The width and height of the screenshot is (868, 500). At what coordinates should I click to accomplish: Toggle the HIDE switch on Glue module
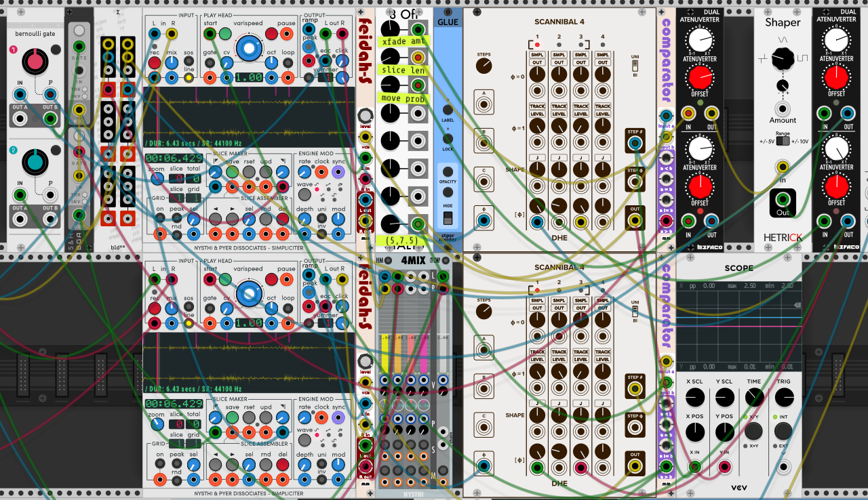(448, 218)
